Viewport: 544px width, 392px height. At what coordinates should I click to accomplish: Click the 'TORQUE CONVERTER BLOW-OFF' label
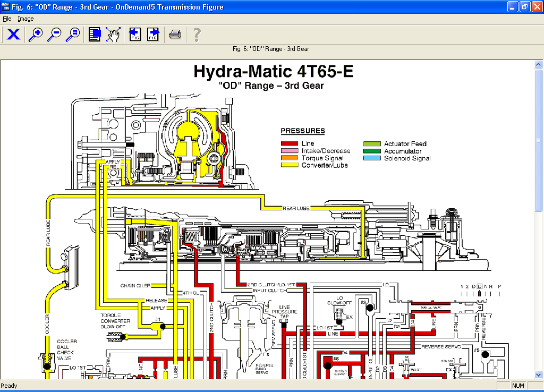115,321
